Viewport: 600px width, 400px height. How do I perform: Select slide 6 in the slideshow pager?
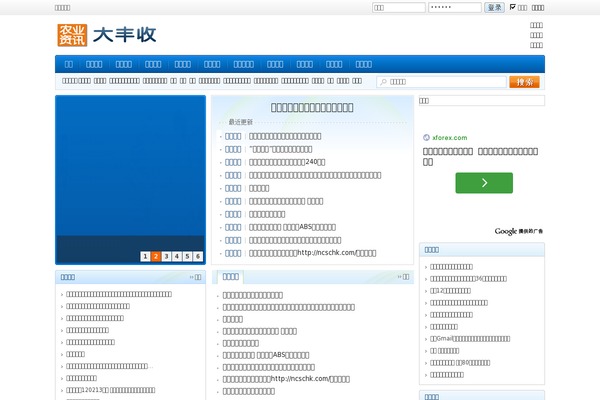[198, 256]
